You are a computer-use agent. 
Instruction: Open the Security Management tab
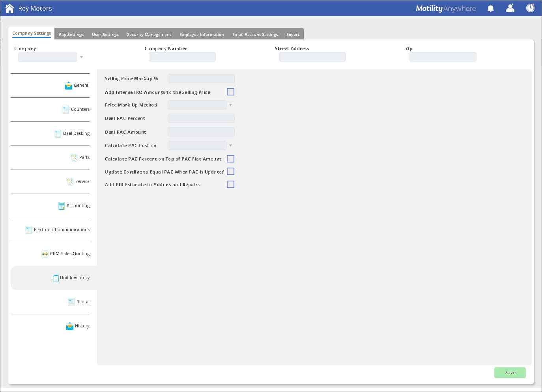[x=149, y=35]
